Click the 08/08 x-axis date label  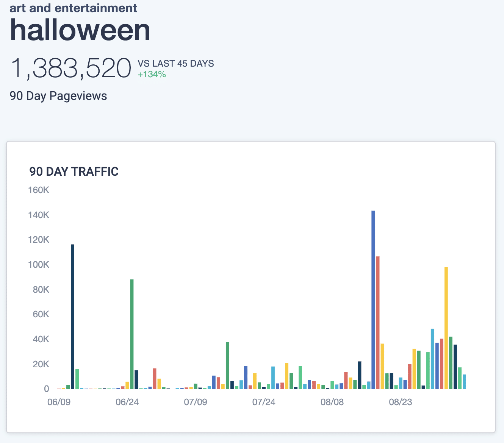click(x=332, y=402)
